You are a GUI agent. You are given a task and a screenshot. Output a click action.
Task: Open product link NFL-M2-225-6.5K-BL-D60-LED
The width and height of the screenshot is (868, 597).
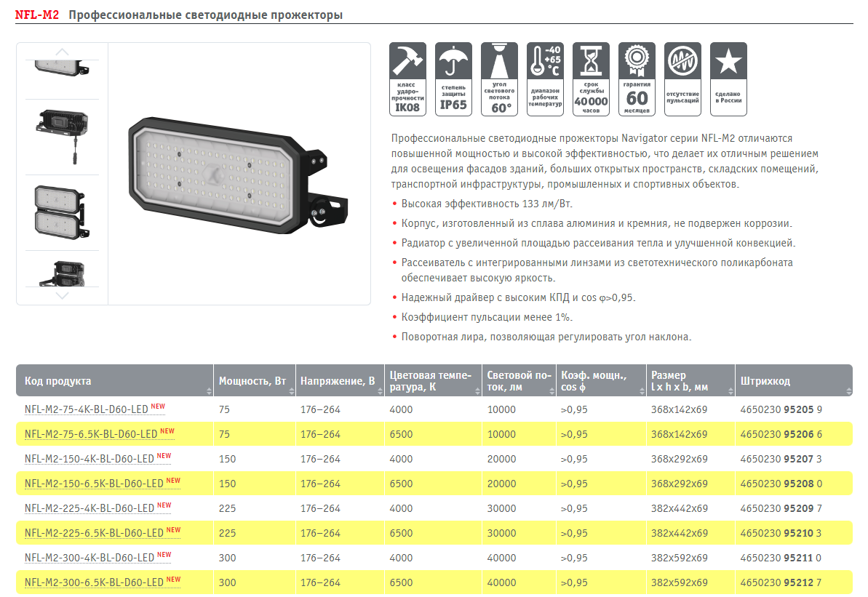[94, 533]
